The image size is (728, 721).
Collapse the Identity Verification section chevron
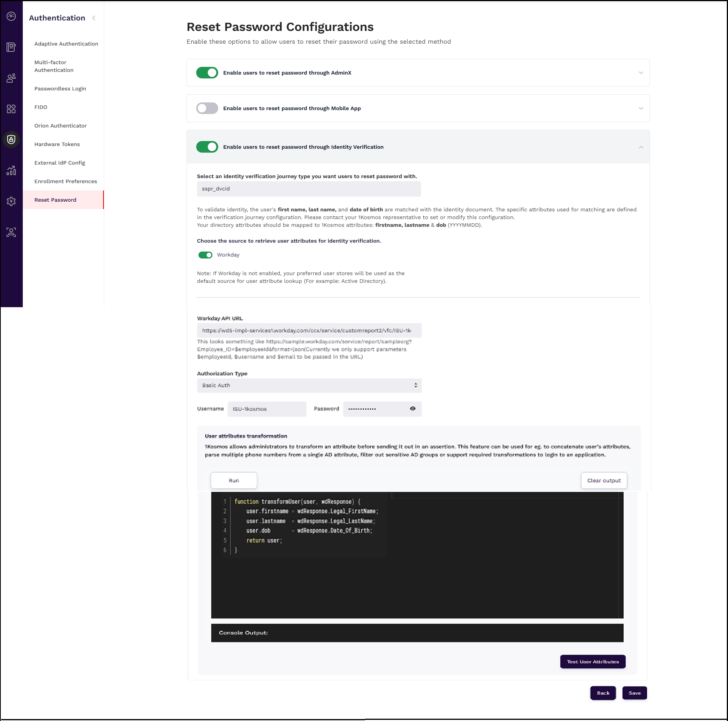pyautogui.click(x=641, y=147)
